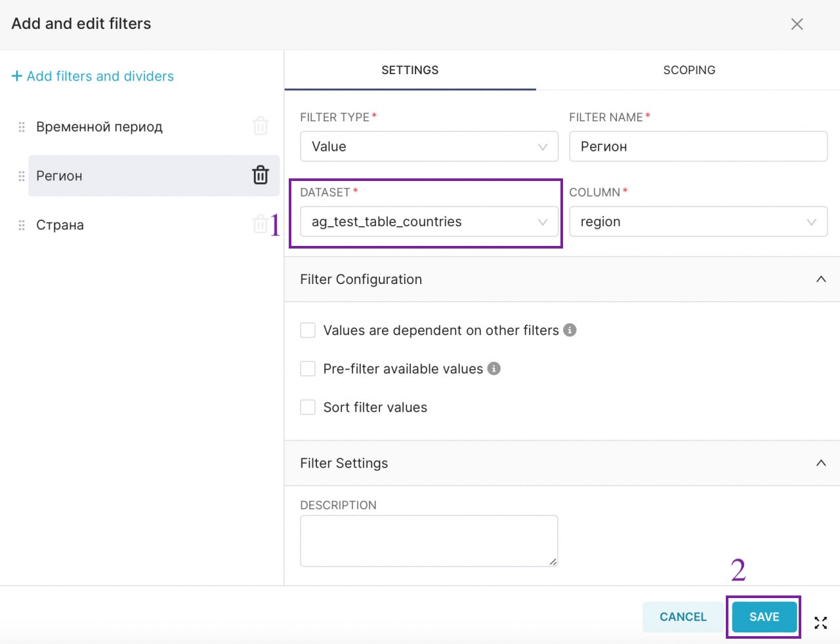Collapse the Filter Configuration section
Image resolution: width=840 pixels, height=644 pixels.
click(820, 279)
